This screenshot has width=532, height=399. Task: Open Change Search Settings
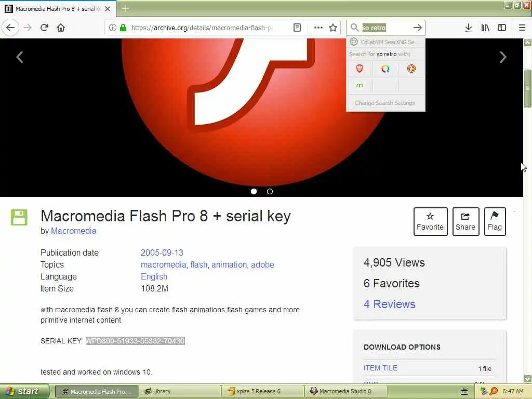coord(385,103)
